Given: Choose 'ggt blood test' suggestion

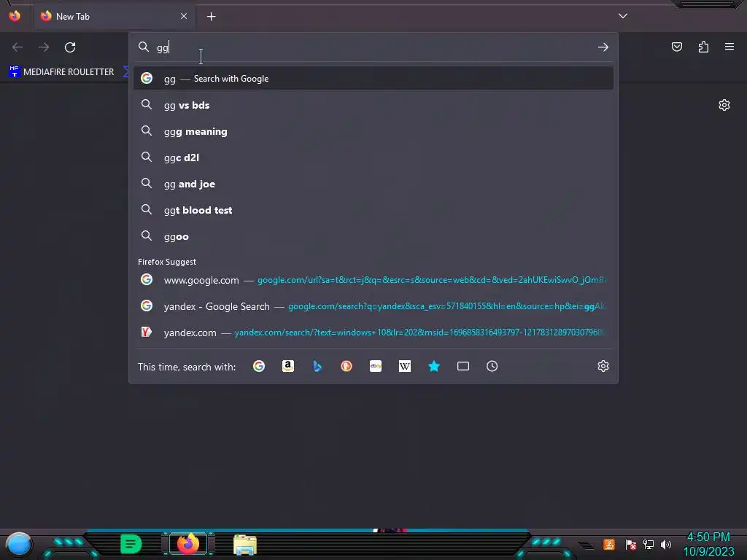Looking at the screenshot, I should point(373,210).
